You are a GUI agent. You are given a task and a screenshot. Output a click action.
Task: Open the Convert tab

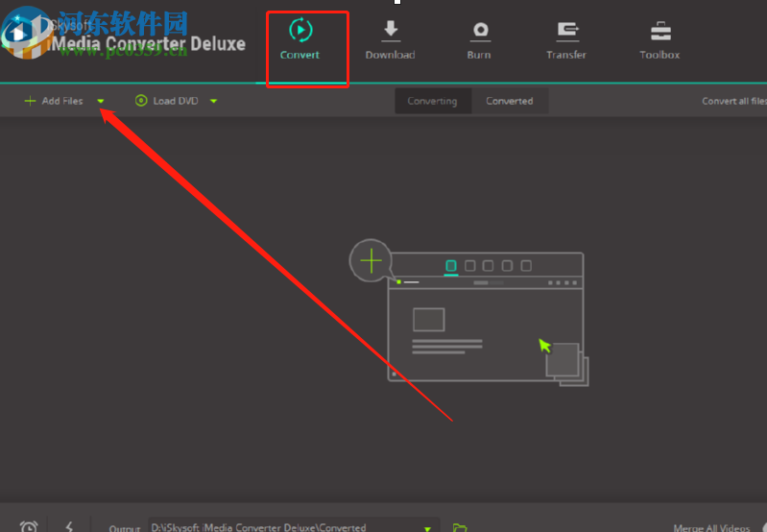(300, 39)
